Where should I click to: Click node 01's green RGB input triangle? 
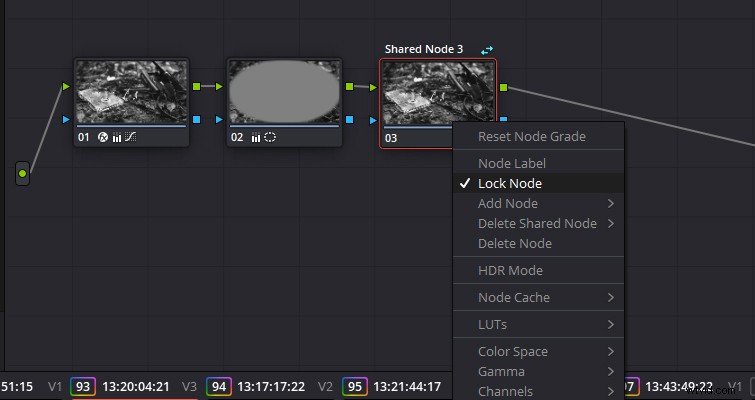(66, 87)
